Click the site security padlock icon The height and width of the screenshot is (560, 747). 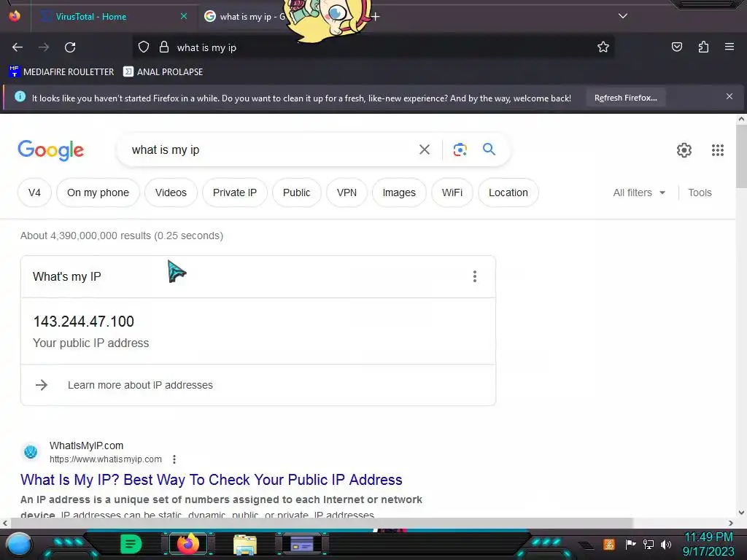click(164, 47)
